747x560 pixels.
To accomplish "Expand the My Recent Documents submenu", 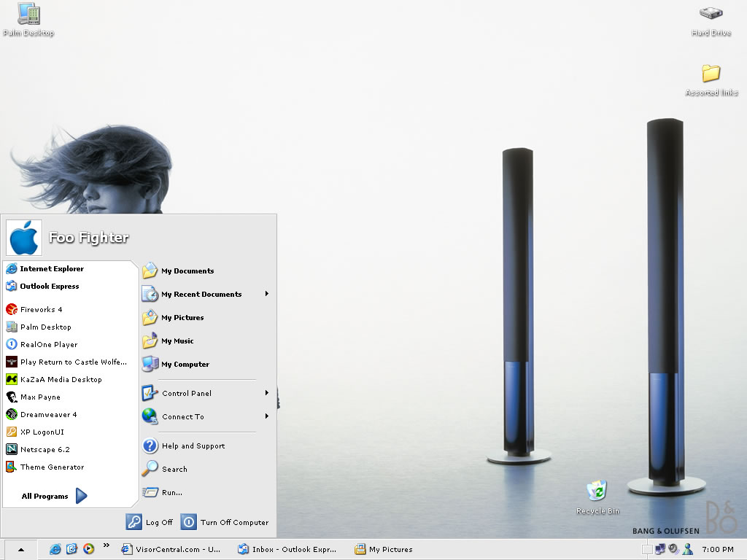I will pyautogui.click(x=267, y=294).
